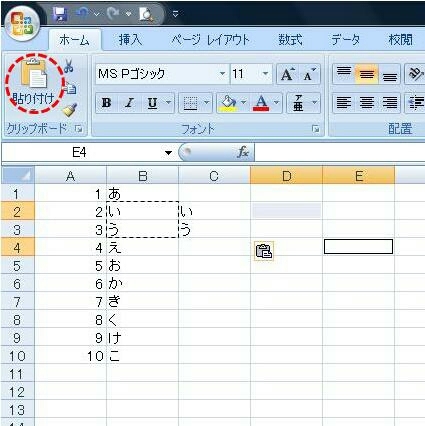The height and width of the screenshot is (426, 425).
Task: Open Customize Quick Access Toolbar arrow
Action: coord(175,14)
